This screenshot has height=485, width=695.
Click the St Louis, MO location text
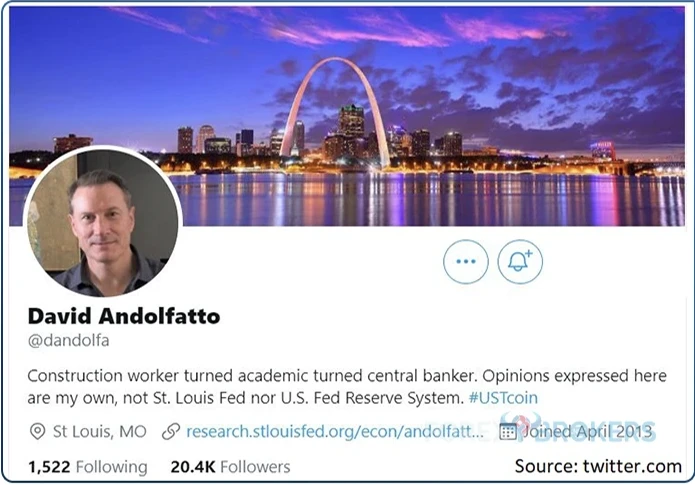(100, 431)
